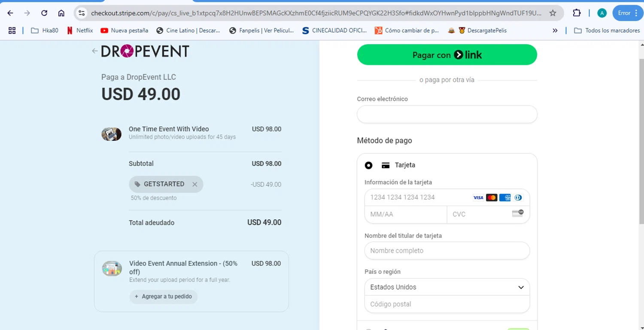Open the DescargatePelis bookmark

click(483, 30)
